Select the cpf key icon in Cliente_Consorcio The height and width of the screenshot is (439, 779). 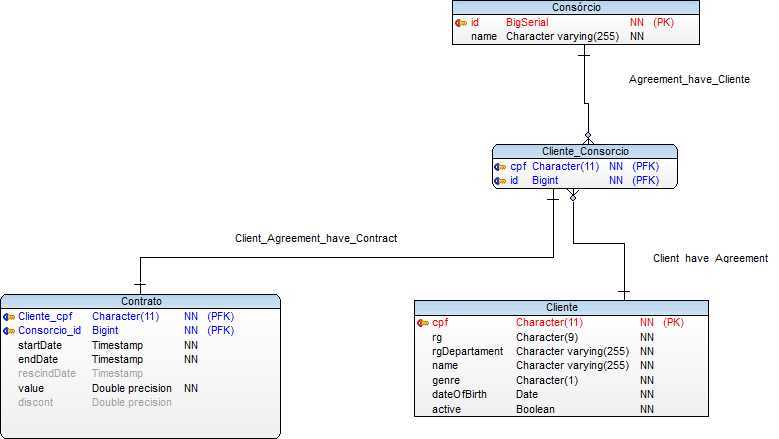coord(500,167)
